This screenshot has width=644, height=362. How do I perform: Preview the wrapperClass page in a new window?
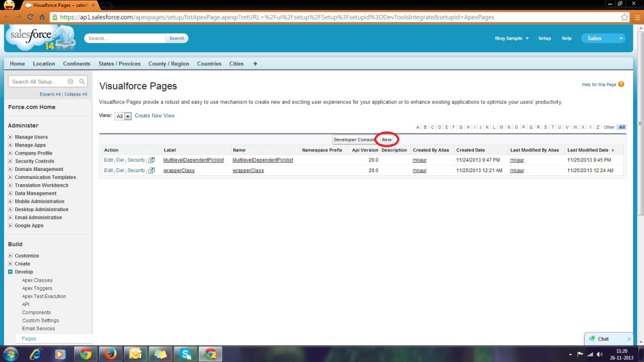coord(152,170)
